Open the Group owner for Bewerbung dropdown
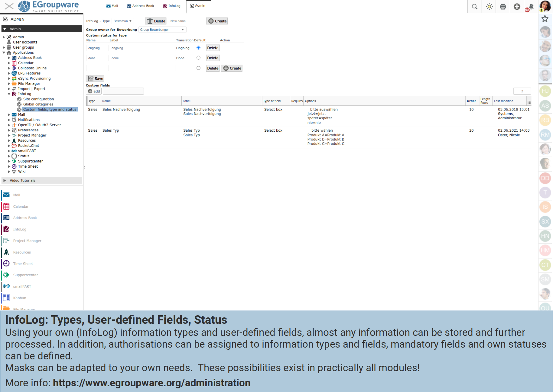 pos(162,30)
